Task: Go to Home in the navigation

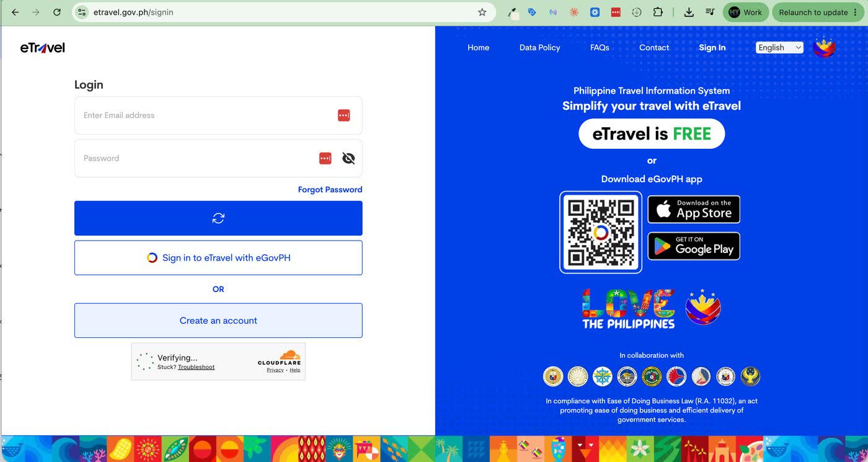Action: [478, 48]
